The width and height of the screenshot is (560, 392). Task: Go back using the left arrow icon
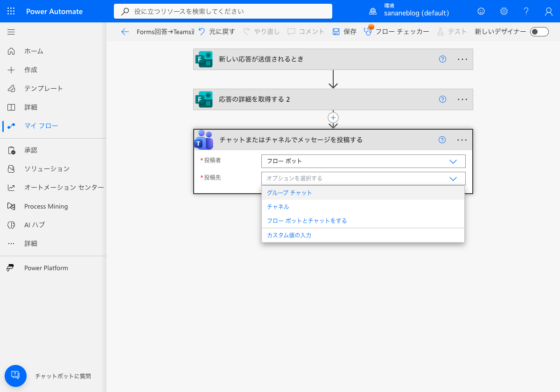pyautogui.click(x=125, y=32)
